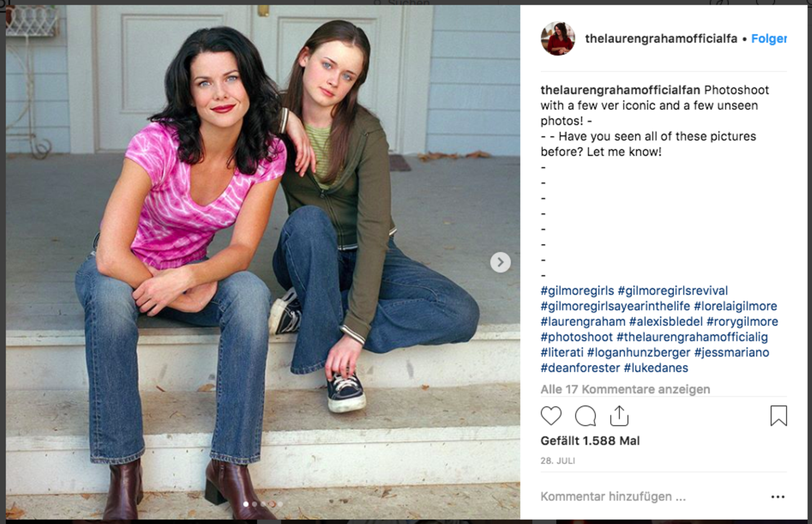The image size is (812, 524).
Task: Open the three-dot more options menu
Action: pyautogui.click(x=778, y=497)
